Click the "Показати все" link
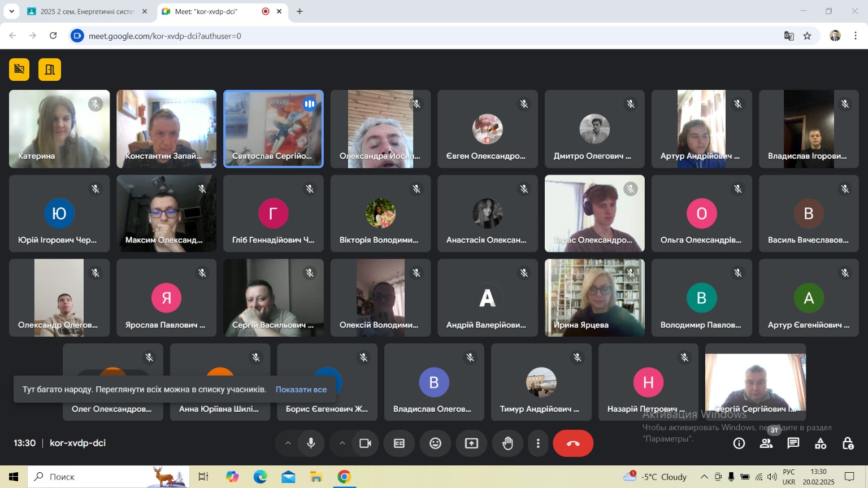 [301, 389]
